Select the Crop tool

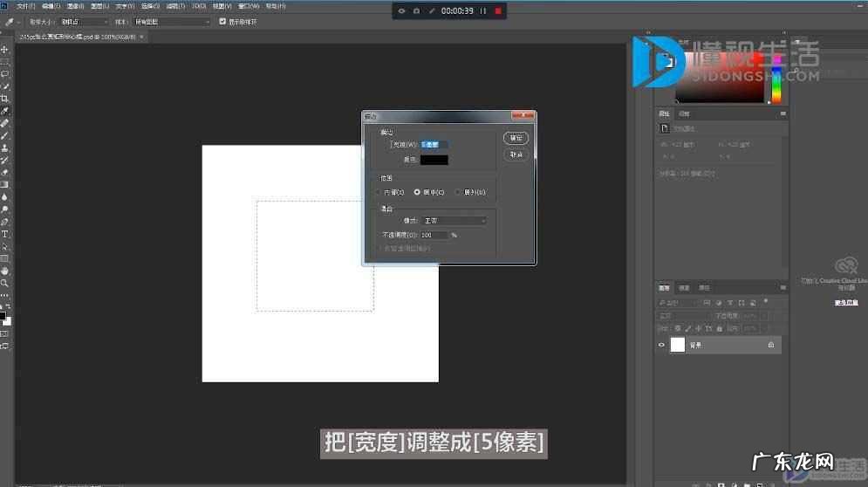click(x=5, y=99)
